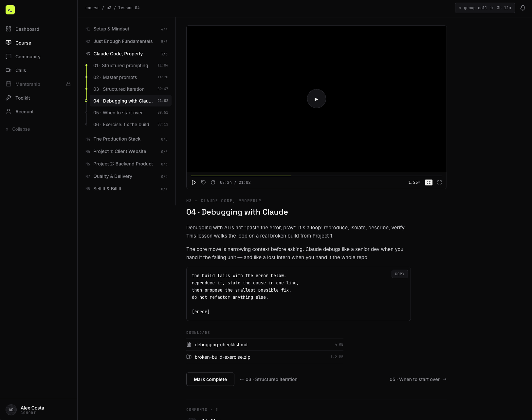The width and height of the screenshot is (532, 420).
Task: Expand M6 Project 2: Backend Product
Action: [126, 164]
